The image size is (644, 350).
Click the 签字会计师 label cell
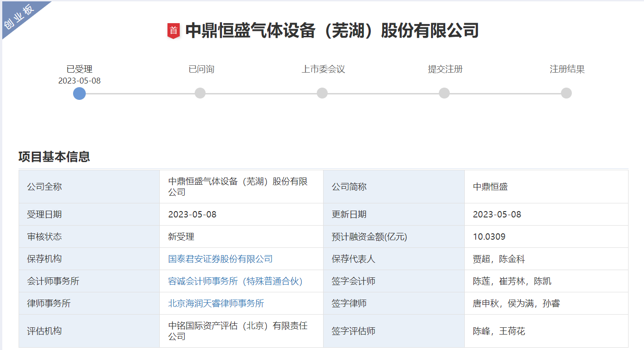click(x=394, y=281)
